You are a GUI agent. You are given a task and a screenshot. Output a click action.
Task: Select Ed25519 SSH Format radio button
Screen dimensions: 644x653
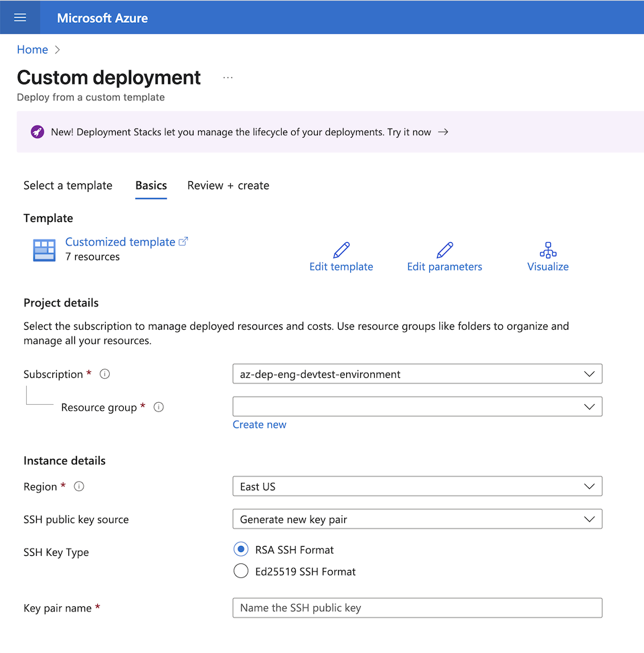point(241,571)
